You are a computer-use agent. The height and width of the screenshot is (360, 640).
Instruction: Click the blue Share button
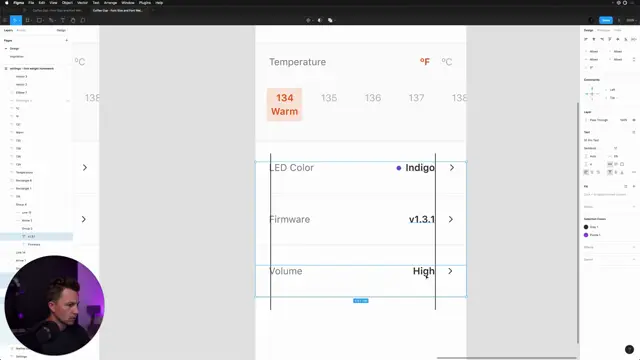[x=606, y=20]
